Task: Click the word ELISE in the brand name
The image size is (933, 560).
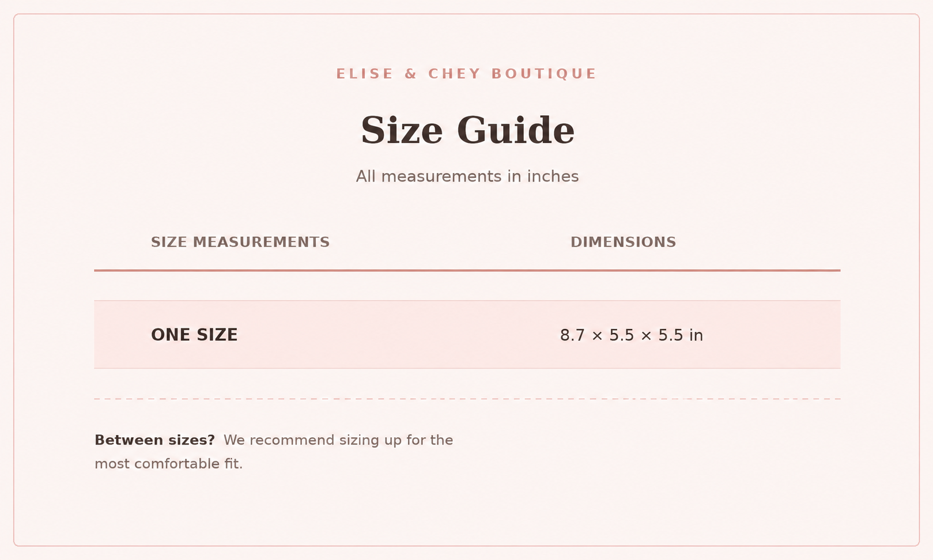Action: pyautogui.click(x=364, y=74)
